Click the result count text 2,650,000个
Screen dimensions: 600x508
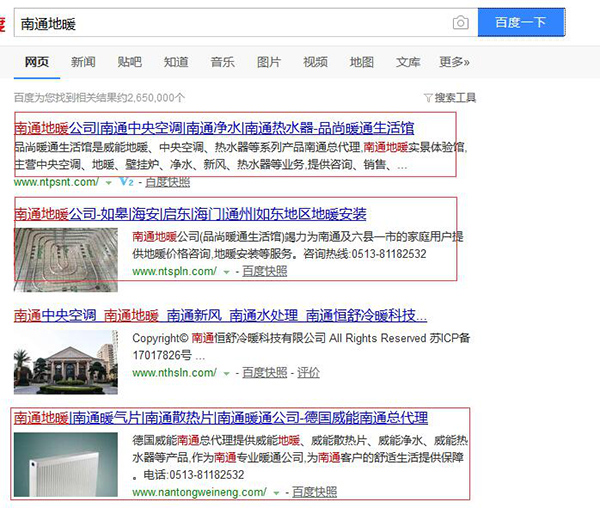pyautogui.click(x=156, y=98)
